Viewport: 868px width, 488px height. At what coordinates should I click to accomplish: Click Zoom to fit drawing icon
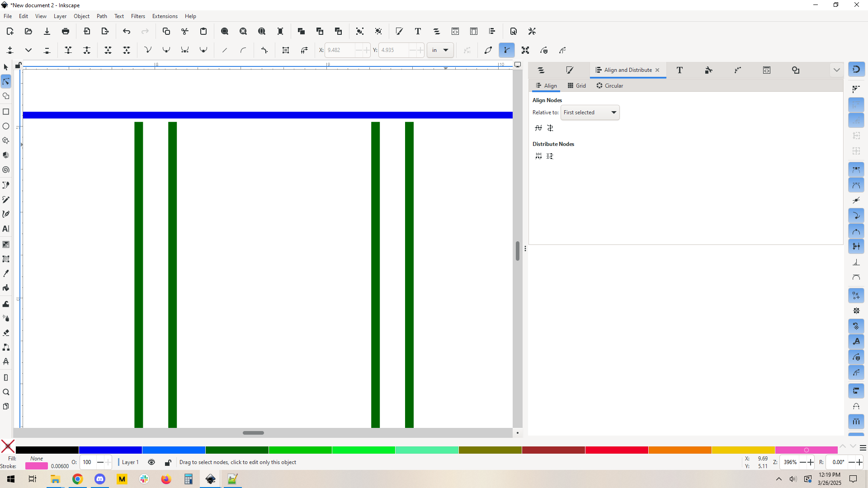243,31
